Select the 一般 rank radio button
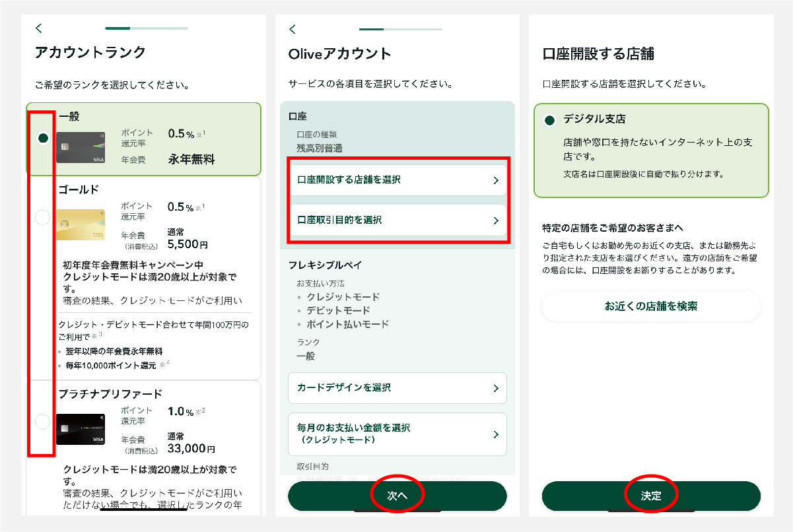This screenshot has width=793, height=532. [43, 137]
